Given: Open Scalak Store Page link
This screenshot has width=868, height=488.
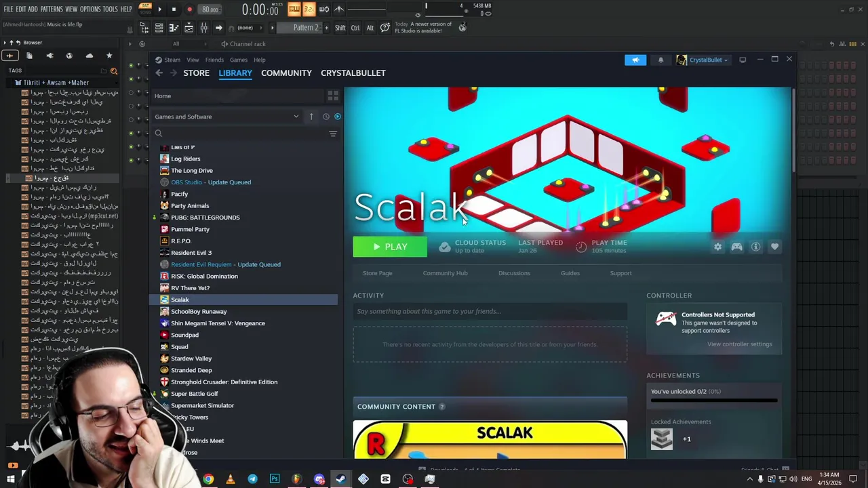Looking at the screenshot, I should pyautogui.click(x=377, y=273).
